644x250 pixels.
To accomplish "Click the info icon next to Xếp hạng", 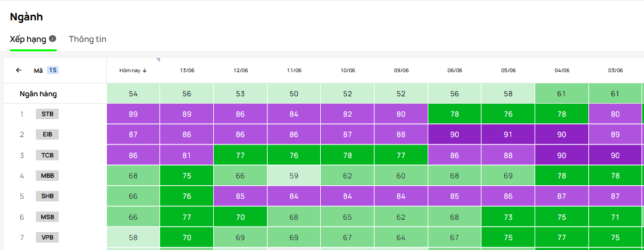I will [53, 39].
